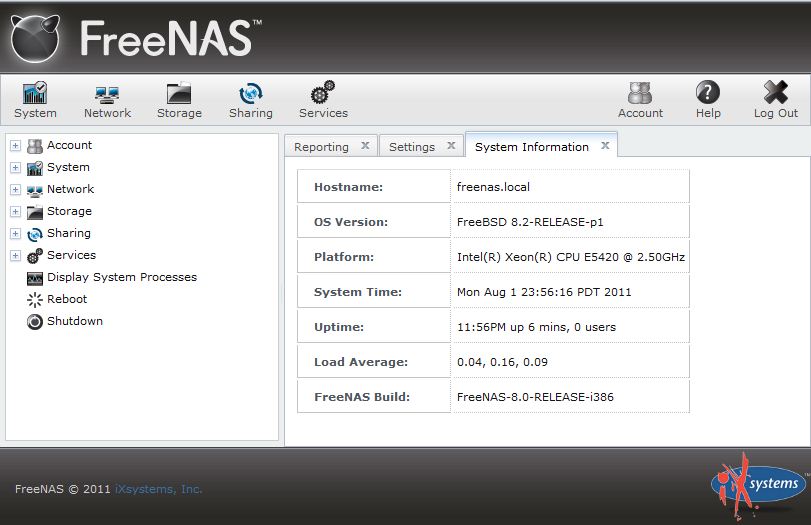This screenshot has height=525, width=811.
Task: Click the Xeon E5420 platform value
Action: tap(571, 257)
